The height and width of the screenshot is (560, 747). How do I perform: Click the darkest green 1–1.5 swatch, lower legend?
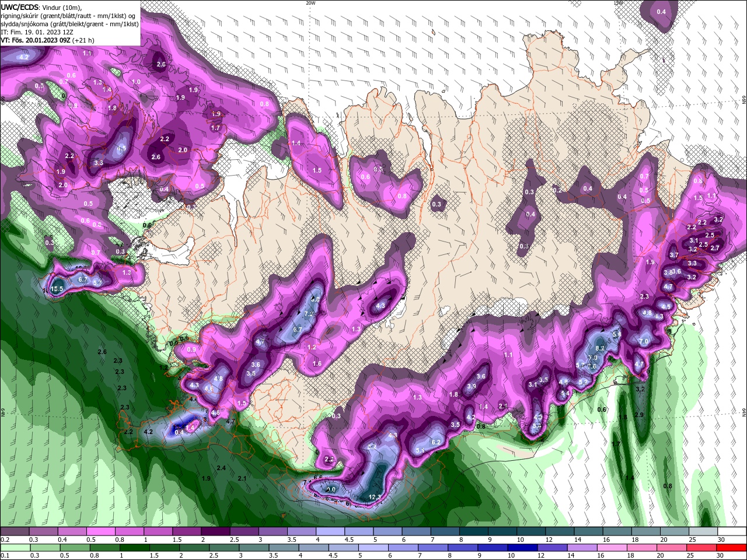(x=135, y=548)
